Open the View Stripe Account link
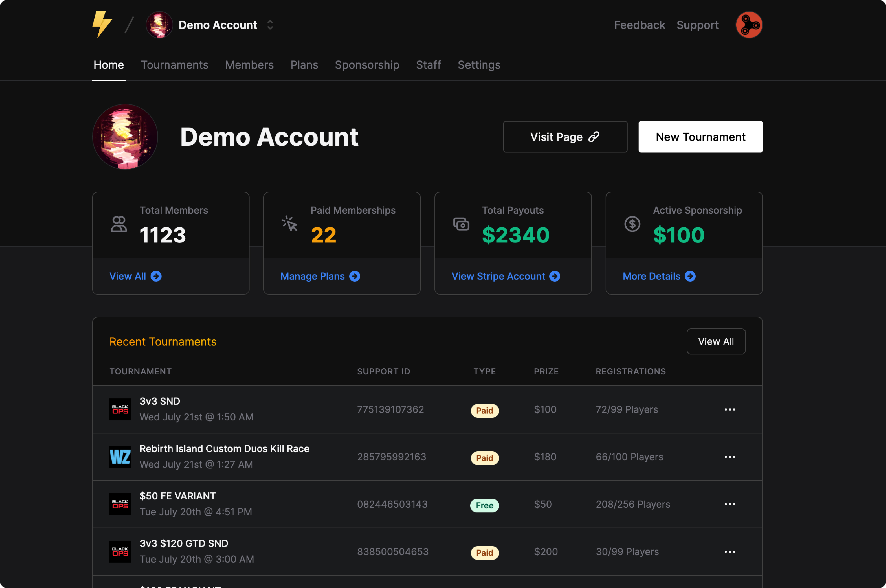The width and height of the screenshot is (886, 588). click(x=505, y=276)
